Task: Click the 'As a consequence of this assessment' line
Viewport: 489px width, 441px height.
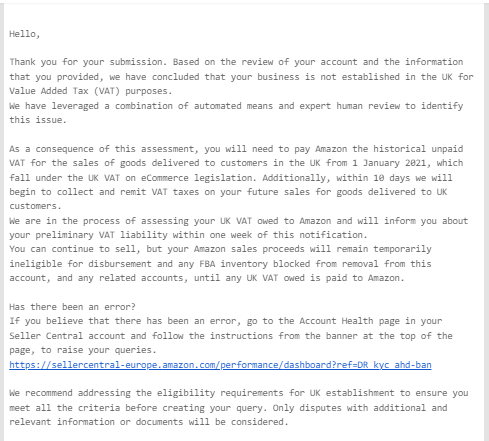Action: [236, 149]
